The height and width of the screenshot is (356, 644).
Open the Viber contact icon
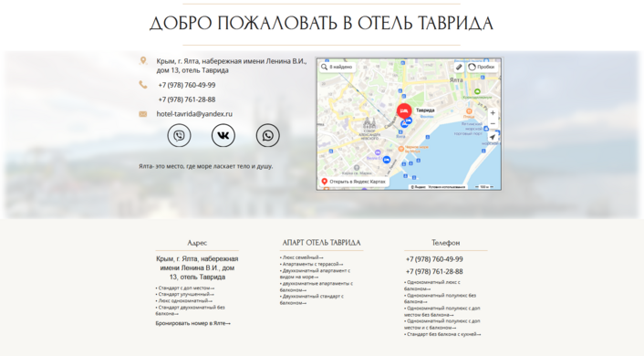pyautogui.click(x=179, y=135)
